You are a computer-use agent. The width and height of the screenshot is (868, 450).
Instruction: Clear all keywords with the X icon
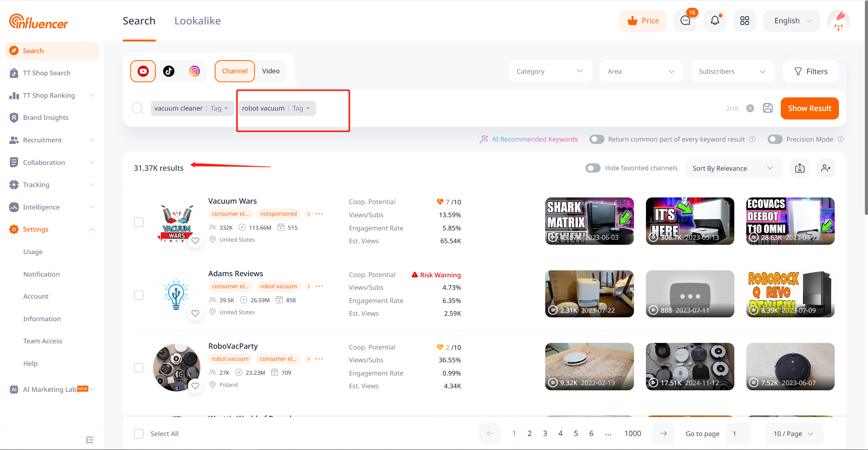coord(750,108)
